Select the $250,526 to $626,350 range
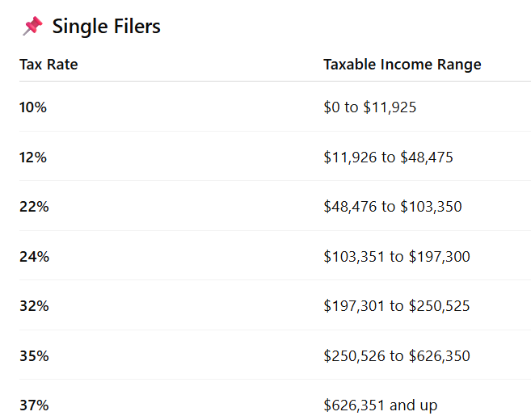 click(396, 356)
